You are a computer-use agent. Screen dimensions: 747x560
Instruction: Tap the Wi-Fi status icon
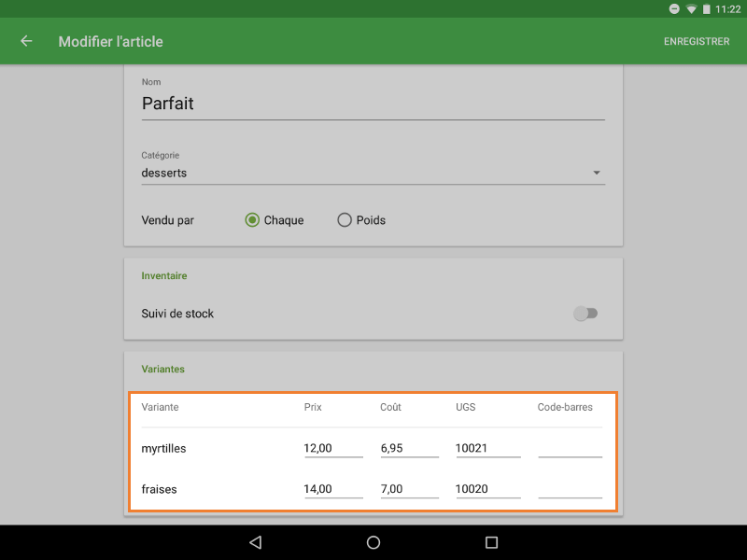(x=692, y=8)
